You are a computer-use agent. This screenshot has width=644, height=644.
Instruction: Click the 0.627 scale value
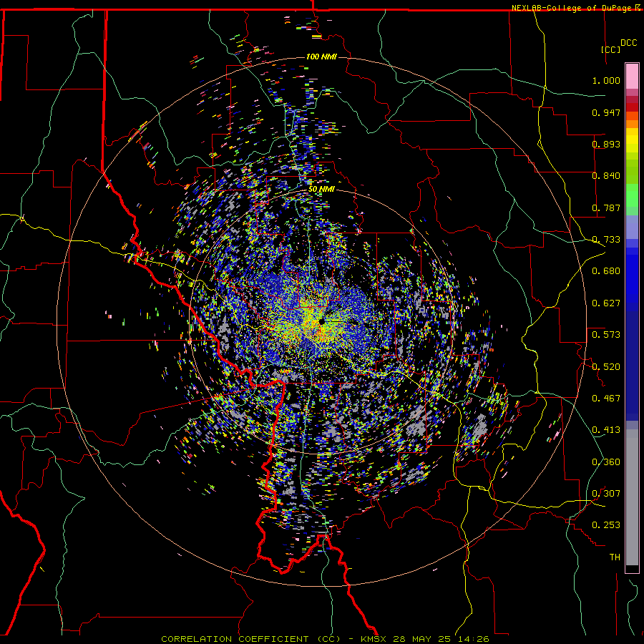click(606, 303)
